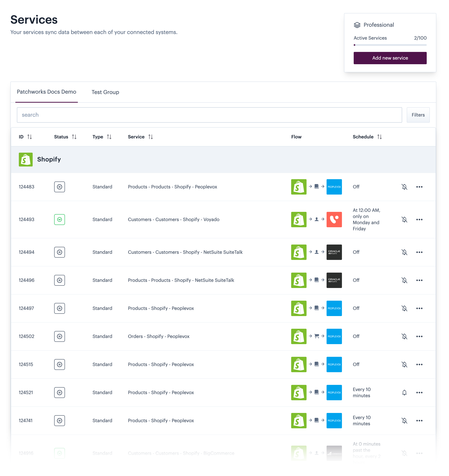Click the Shopify logo in group header

[26, 160]
